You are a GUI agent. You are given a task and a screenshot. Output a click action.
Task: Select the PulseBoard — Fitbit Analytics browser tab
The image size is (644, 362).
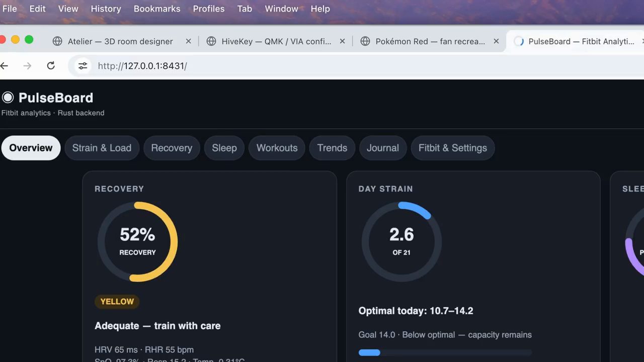(576, 41)
